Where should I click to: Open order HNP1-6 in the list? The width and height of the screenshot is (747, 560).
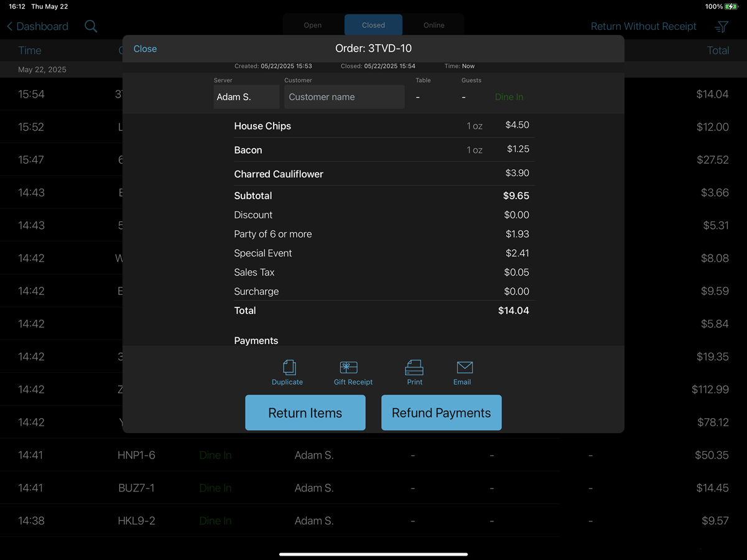pos(136,455)
